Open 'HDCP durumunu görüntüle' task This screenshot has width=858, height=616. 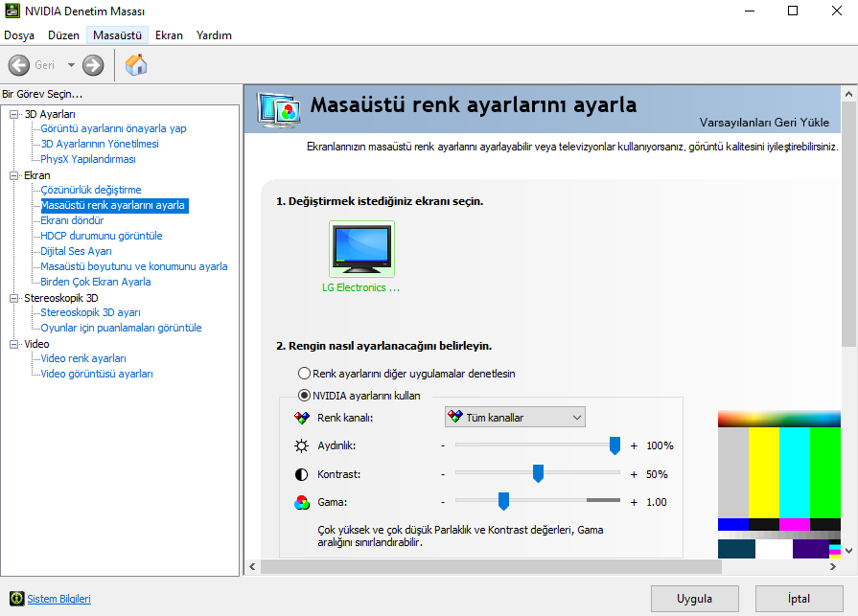[102, 236]
